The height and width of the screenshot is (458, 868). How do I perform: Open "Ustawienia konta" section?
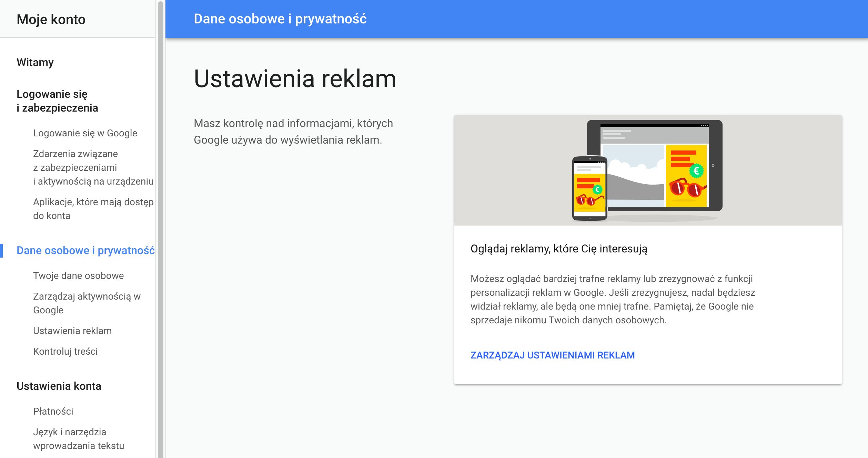pyautogui.click(x=59, y=386)
